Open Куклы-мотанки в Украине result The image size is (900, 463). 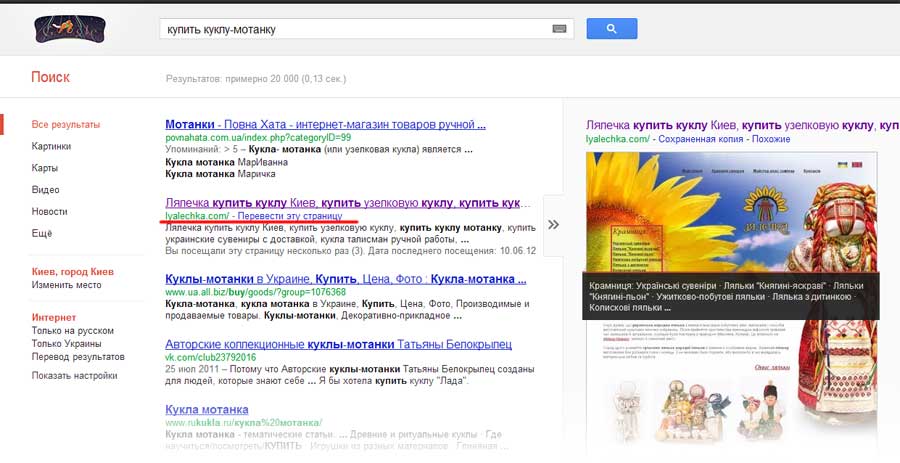[346, 279]
